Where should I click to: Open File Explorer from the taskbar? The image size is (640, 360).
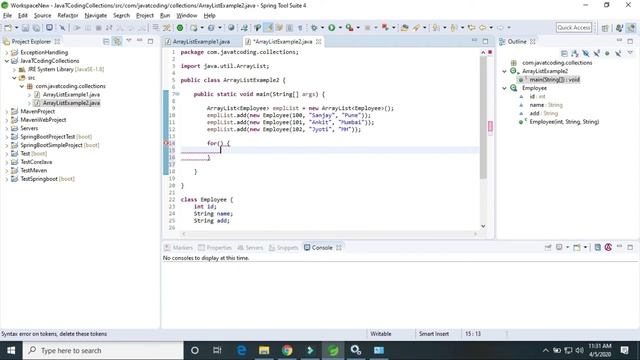[x=264, y=350]
